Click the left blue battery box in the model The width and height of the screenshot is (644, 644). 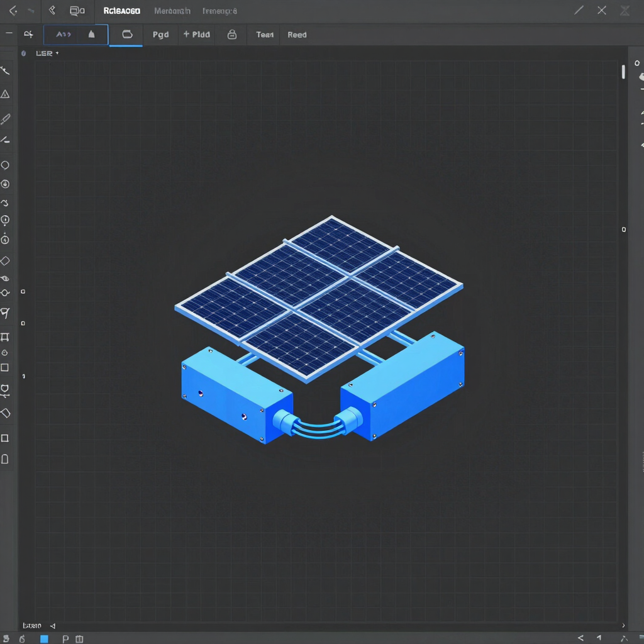coord(237,395)
